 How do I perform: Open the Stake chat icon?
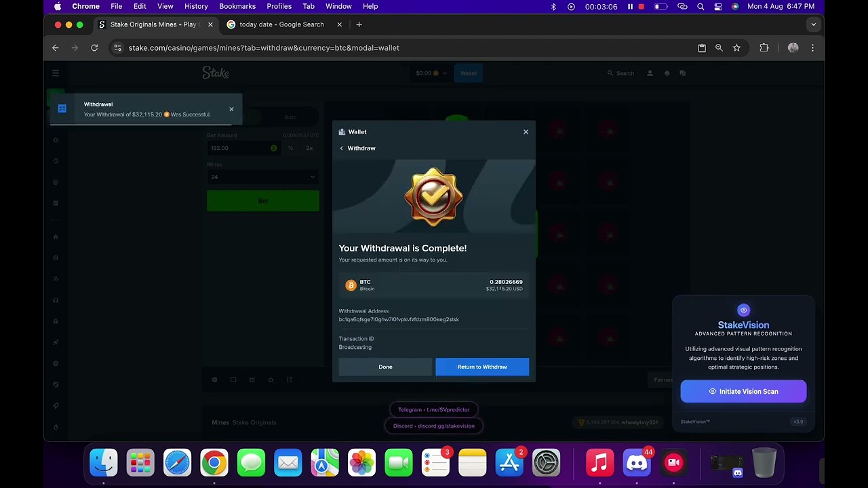[683, 73]
